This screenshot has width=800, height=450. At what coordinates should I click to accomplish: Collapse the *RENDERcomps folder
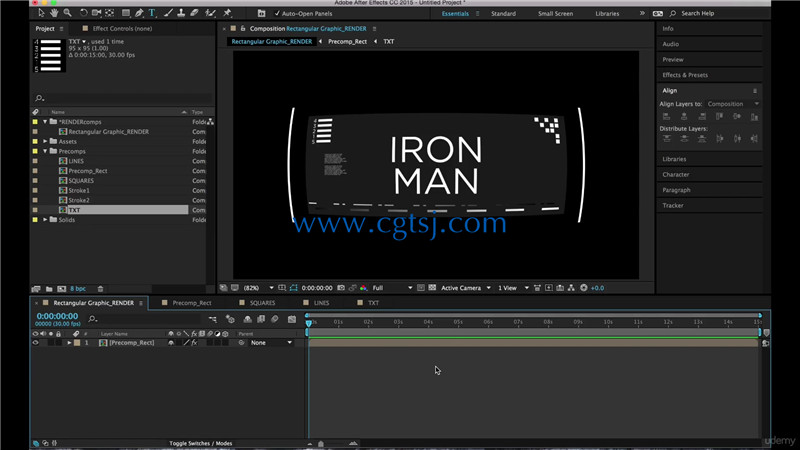point(45,122)
